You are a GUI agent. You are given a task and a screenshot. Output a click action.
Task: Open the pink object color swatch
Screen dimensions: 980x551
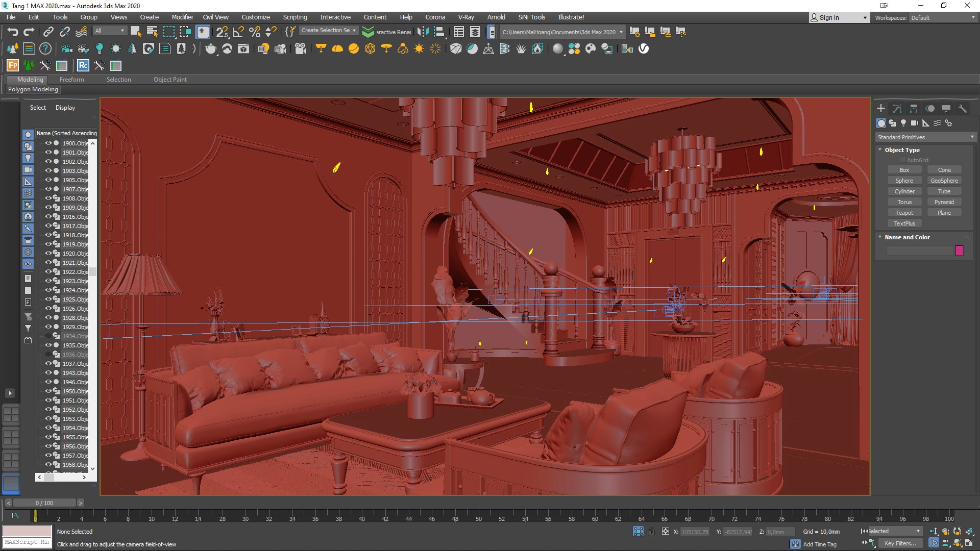[959, 251]
